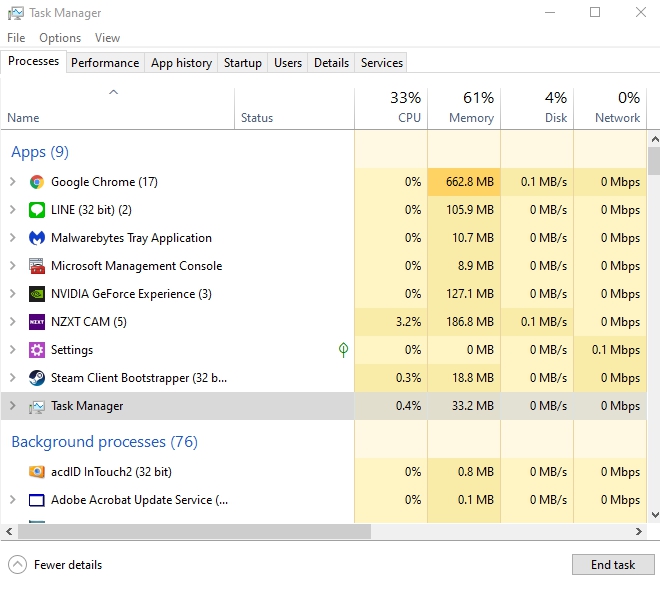The height and width of the screenshot is (589, 660).
Task: Click the Adobe Acrobat Update Service icon
Action: tap(37, 500)
